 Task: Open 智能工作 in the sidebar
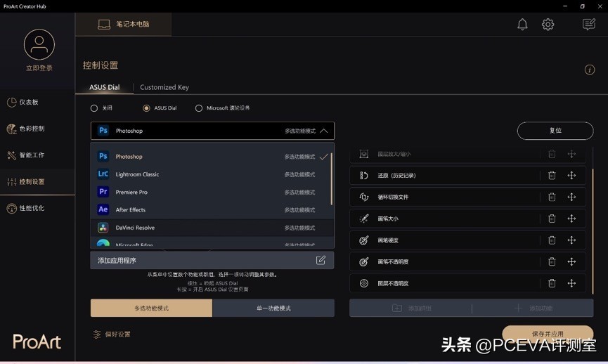37,155
